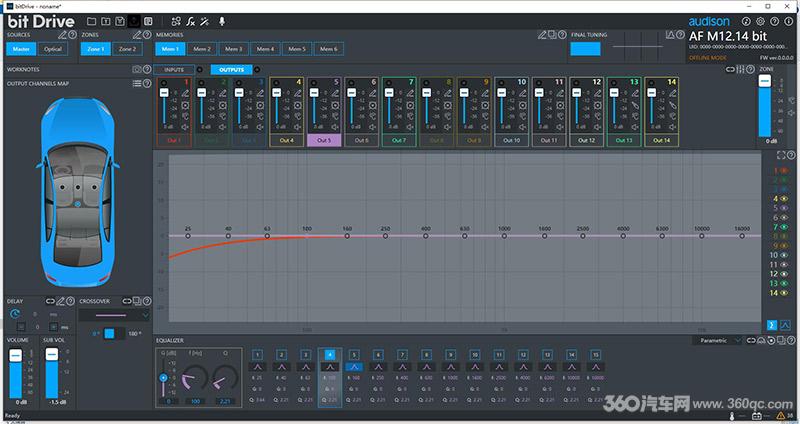Click the equalizer frequency knob
This screenshot has width=800, height=424.
pyautogui.click(x=194, y=378)
